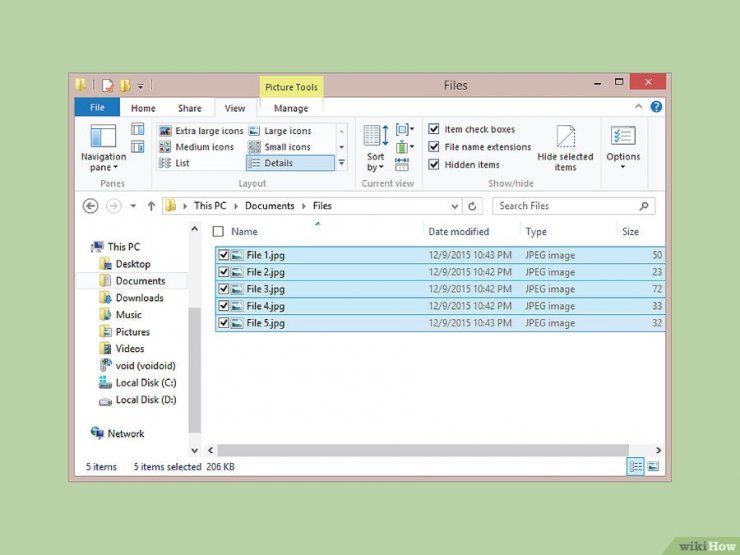Open the Add columns menu

(x=404, y=147)
